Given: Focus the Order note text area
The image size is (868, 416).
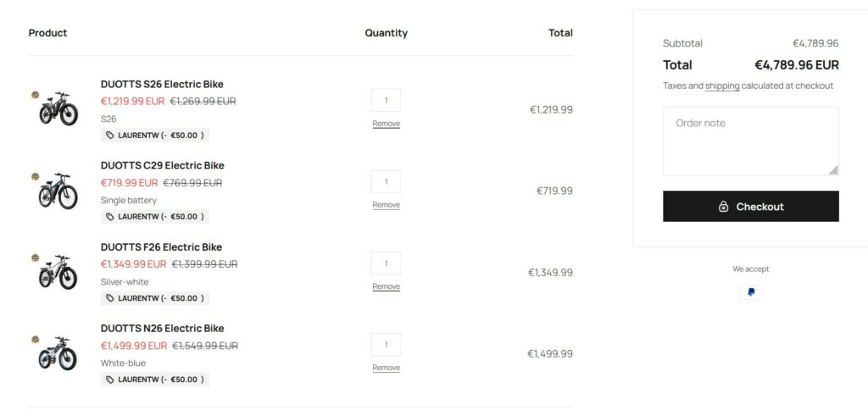Looking at the screenshot, I should pos(750,141).
